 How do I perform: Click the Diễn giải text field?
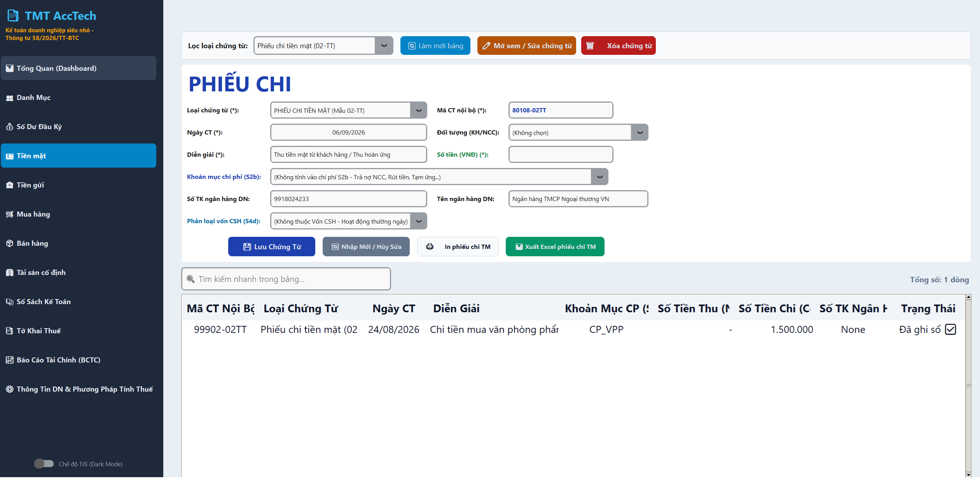349,155
